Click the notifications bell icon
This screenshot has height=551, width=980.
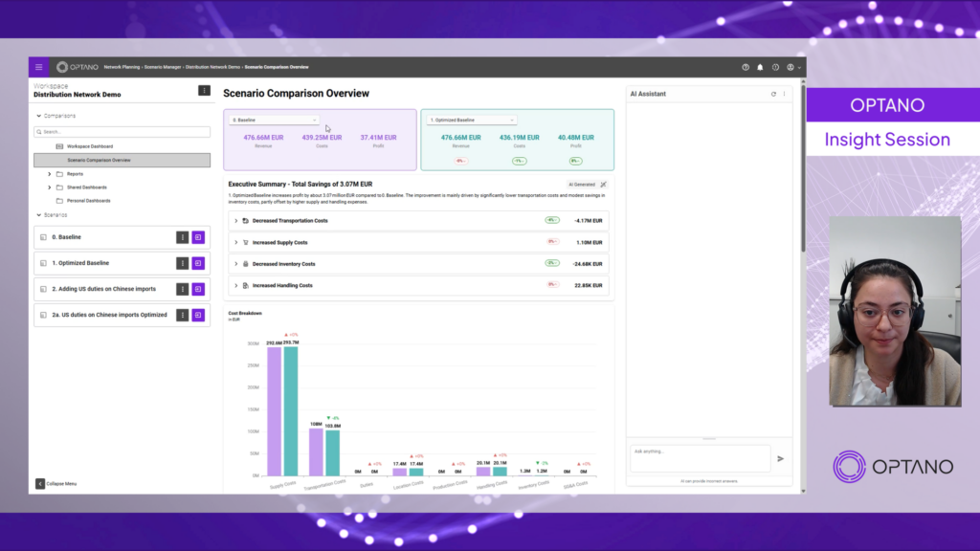coord(760,67)
